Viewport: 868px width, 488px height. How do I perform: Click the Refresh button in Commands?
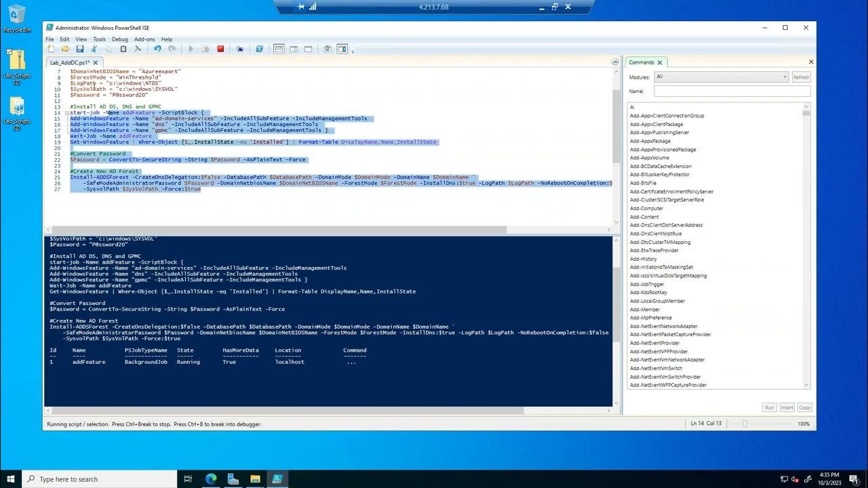[802, 77]
